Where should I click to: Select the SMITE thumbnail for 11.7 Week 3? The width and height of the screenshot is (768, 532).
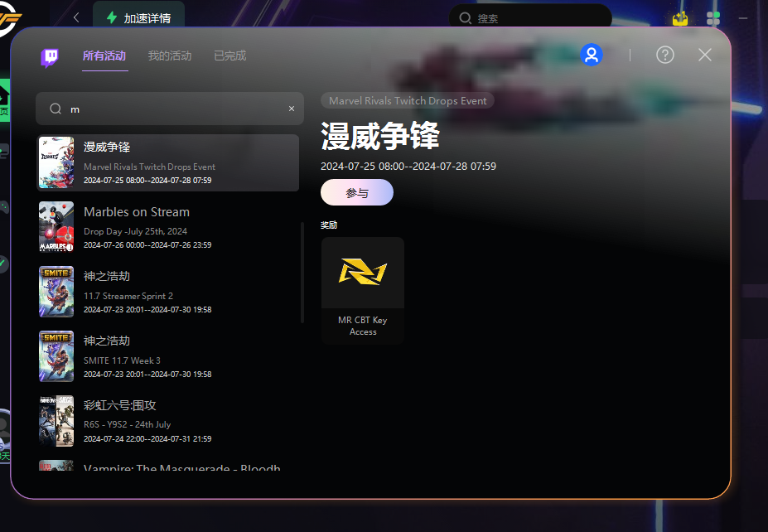[56, 356]
